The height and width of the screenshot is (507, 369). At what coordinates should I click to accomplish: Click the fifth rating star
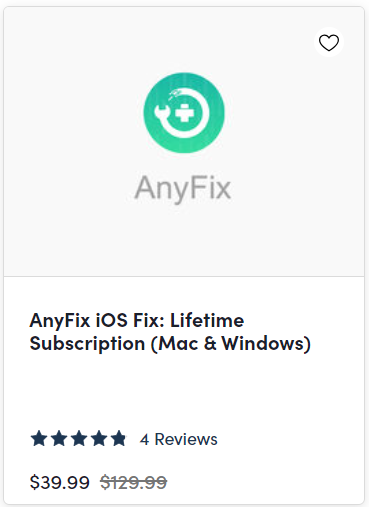pyautogui.click(x=118, y=439)
